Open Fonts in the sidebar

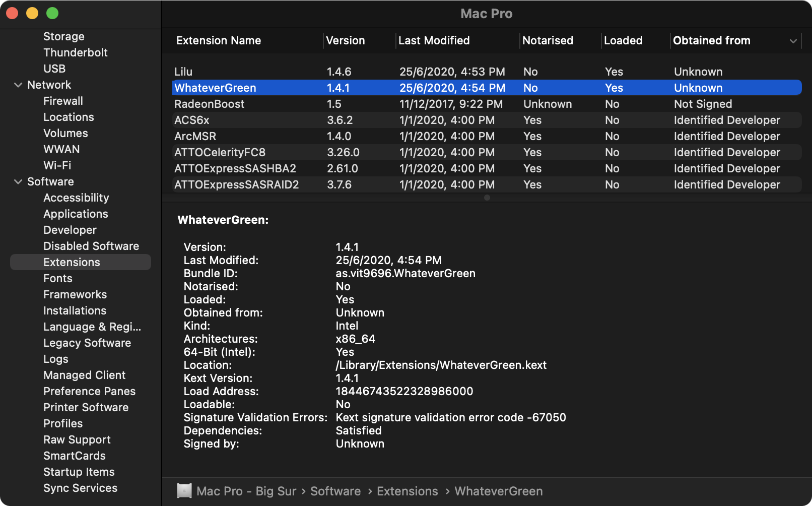click(x=58, y=278)
